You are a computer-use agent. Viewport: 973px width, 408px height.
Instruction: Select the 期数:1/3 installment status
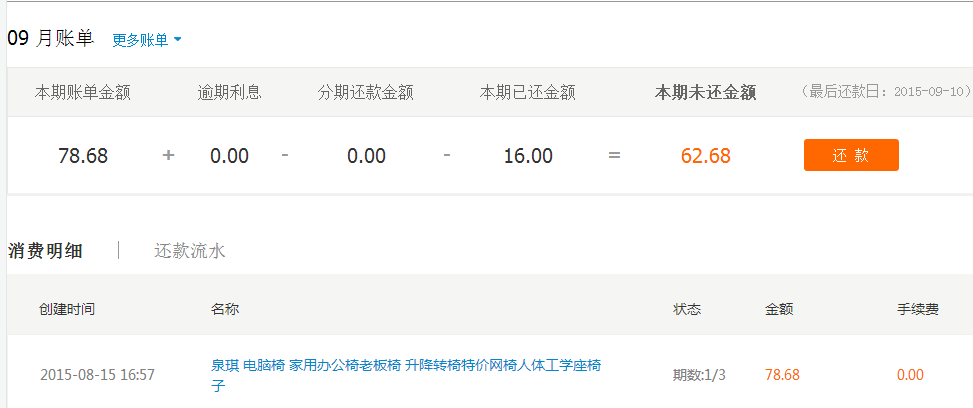click(x=699, y=375)
